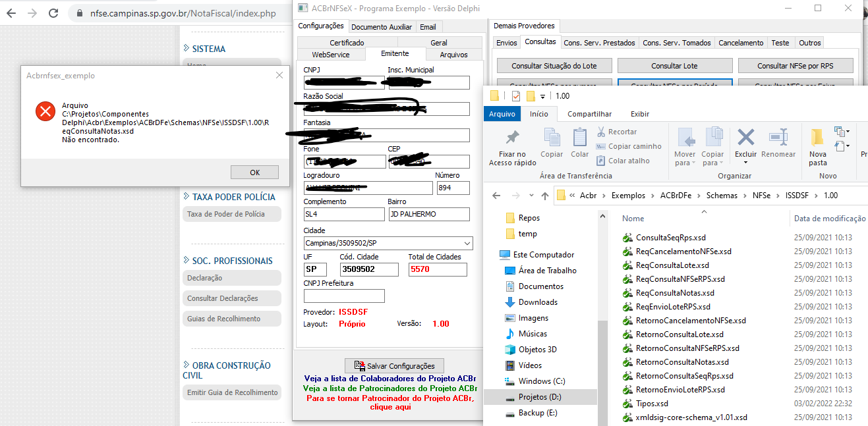Click the Número field containing 894
The image size is (868, 426).
pos(453,188)
